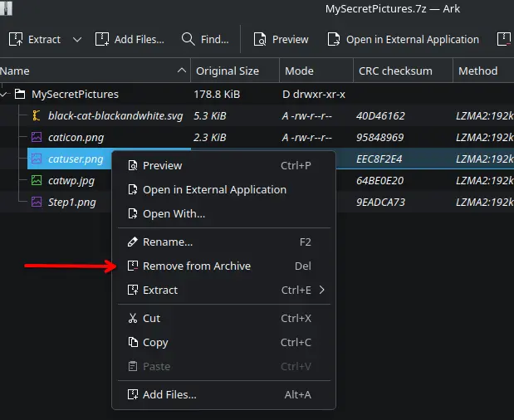514x420 pixels.
Task: Collapse the MySecretPictures folder tree
Action: click(x=7, y=94)
